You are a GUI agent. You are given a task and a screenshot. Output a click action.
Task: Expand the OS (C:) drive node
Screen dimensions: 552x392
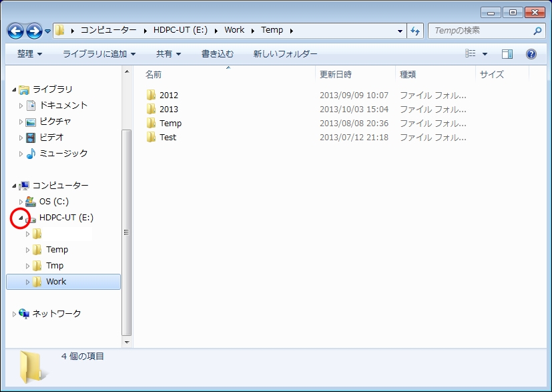pyautogui.click(x=21, y=202)
